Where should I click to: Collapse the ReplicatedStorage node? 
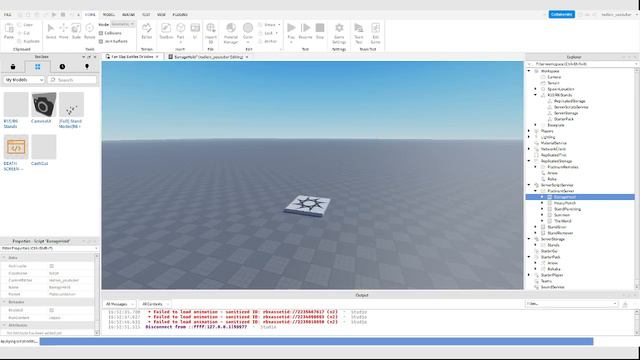[529, 161]
